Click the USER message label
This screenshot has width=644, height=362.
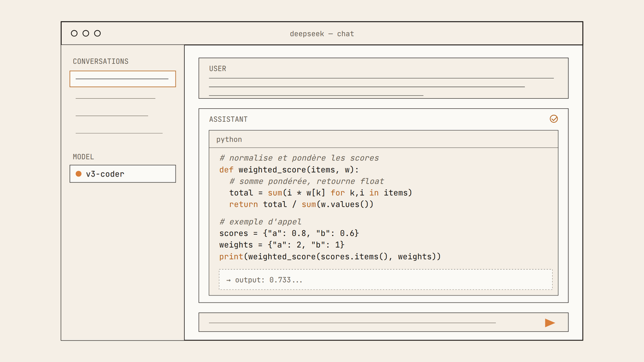point(217,69)
